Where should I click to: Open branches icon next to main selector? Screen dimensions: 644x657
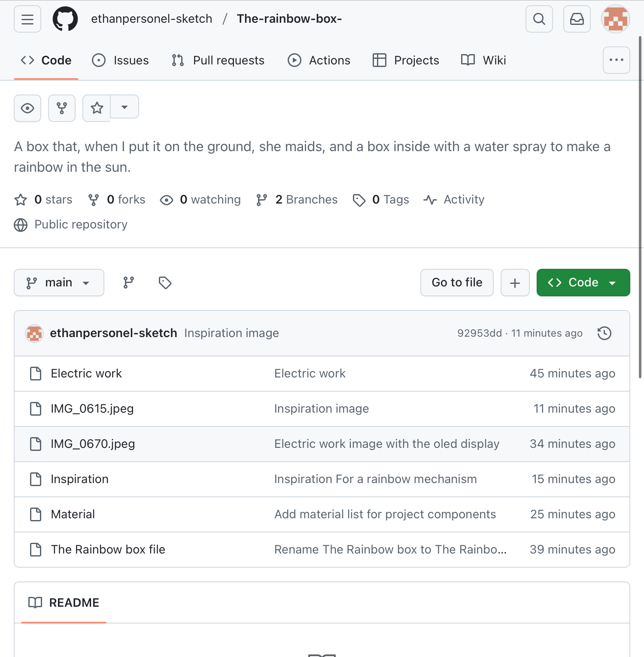click(129, 283)
